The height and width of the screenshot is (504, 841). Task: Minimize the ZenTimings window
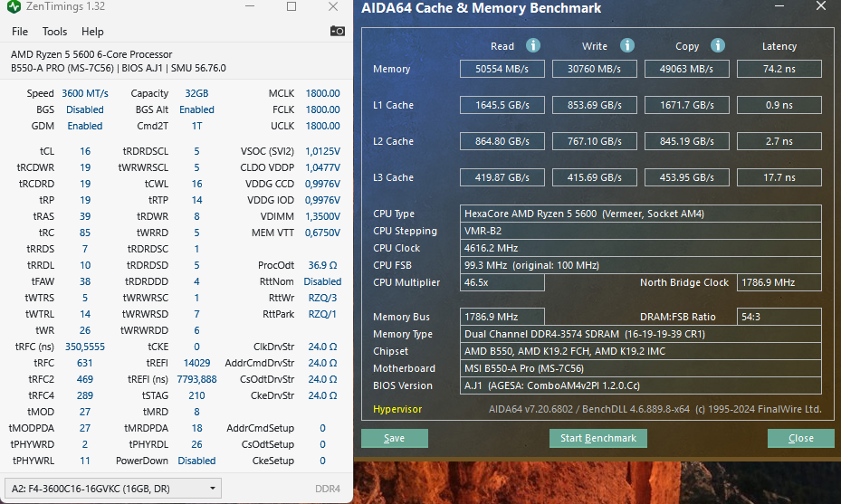point(250,6)
